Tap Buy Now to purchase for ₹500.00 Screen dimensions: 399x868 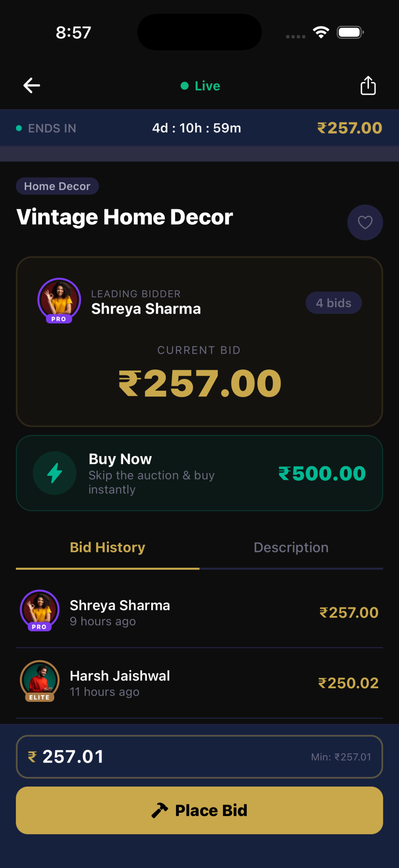[199, 473]
